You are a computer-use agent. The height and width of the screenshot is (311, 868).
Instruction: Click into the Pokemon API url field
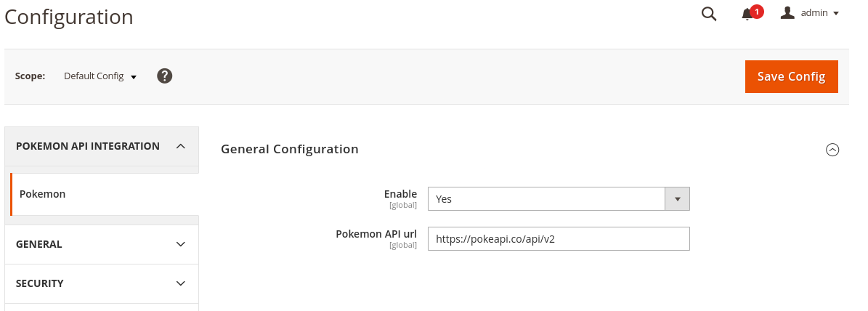[x=558, y=238]
